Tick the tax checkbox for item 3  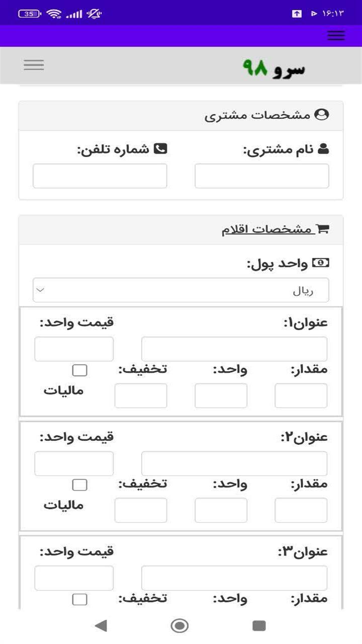79,599
